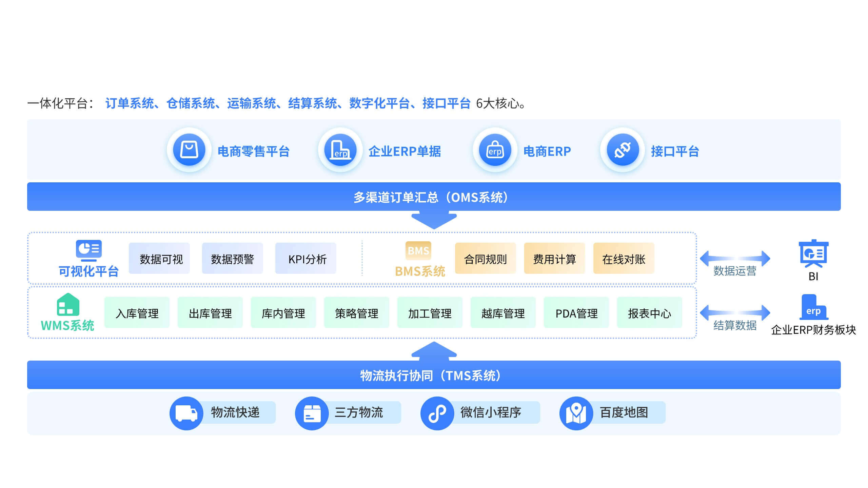Screen dimensions: 868x488
Task: Click the 物流执行协同 (TMS系统) bar
Action: (x=434, y=375)
